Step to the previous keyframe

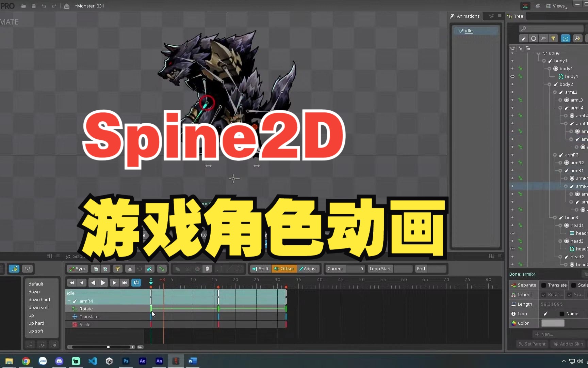click(x=82, y=282)
